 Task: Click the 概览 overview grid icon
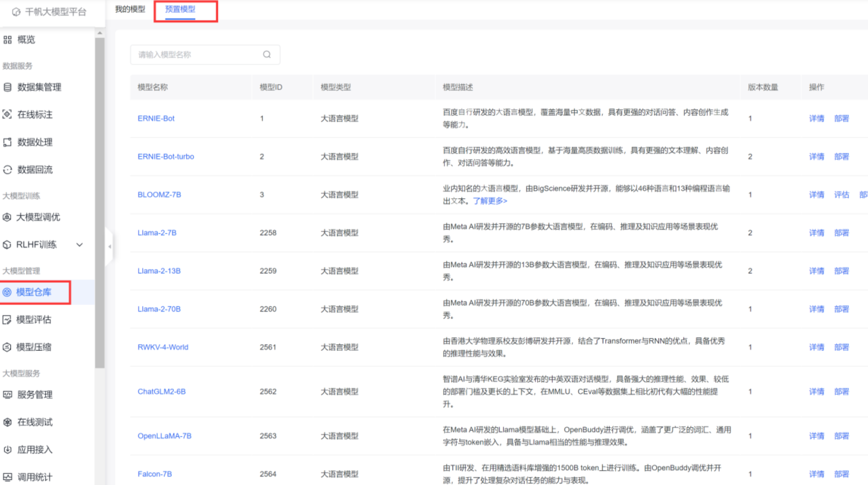(8, 40)
